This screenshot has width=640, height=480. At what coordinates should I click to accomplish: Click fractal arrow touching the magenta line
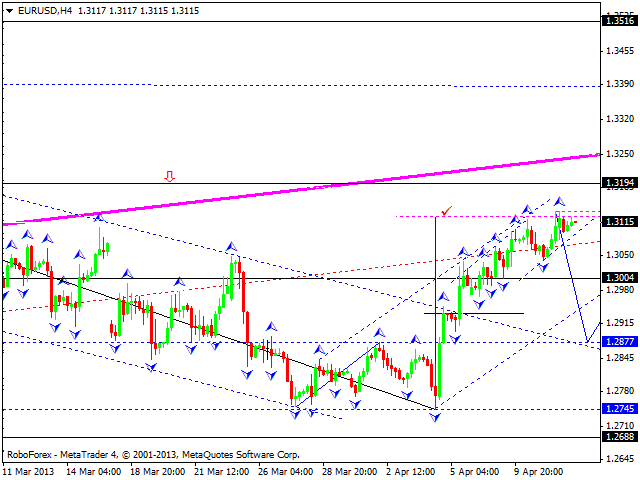pyautogui.click(x=98, y=217)
